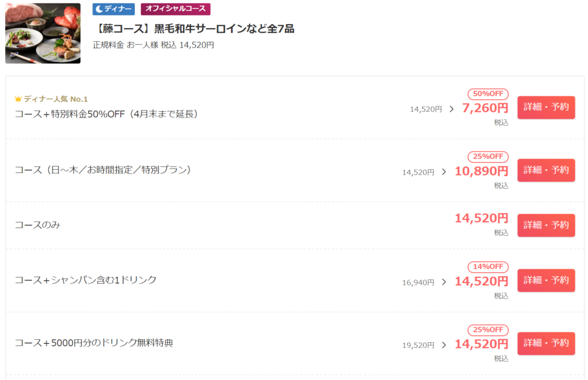This screenshot has width=588, height=380.
Task: Click the arrow beside 16,940円 original price
Action: tap(443, 282)
